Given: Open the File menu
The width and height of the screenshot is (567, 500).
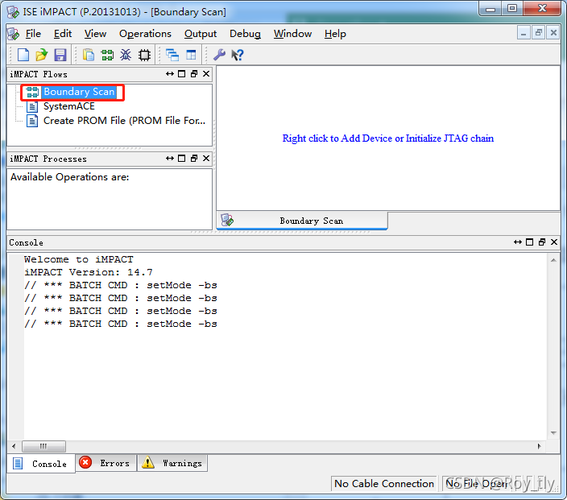Looking at the screenshot, I should (33, 34).
